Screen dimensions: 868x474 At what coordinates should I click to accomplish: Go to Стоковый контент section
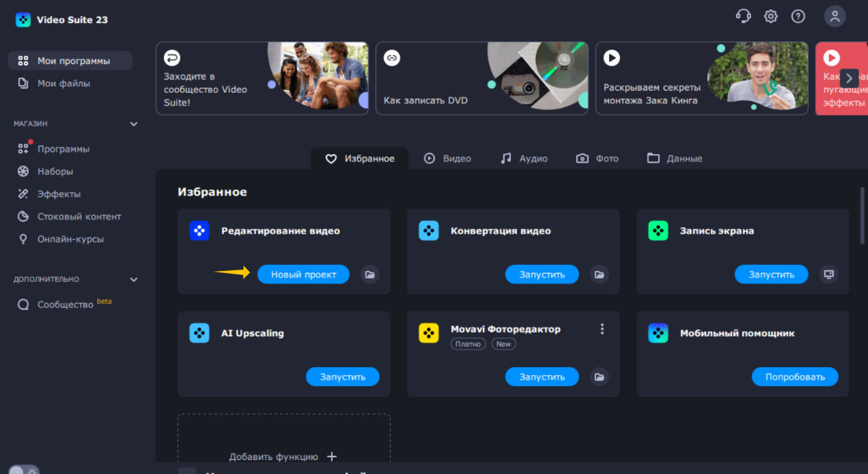[70, 216]
